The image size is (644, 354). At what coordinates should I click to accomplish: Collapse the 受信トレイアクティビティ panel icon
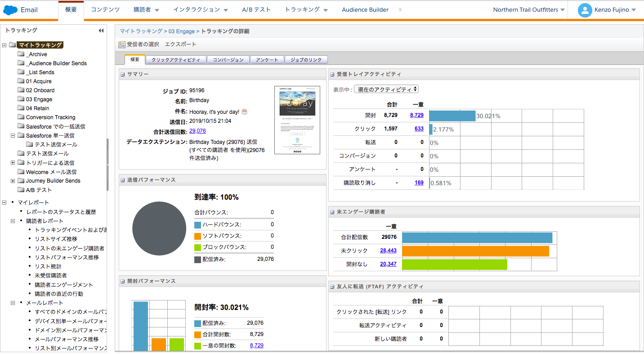[x=332, y=74]
